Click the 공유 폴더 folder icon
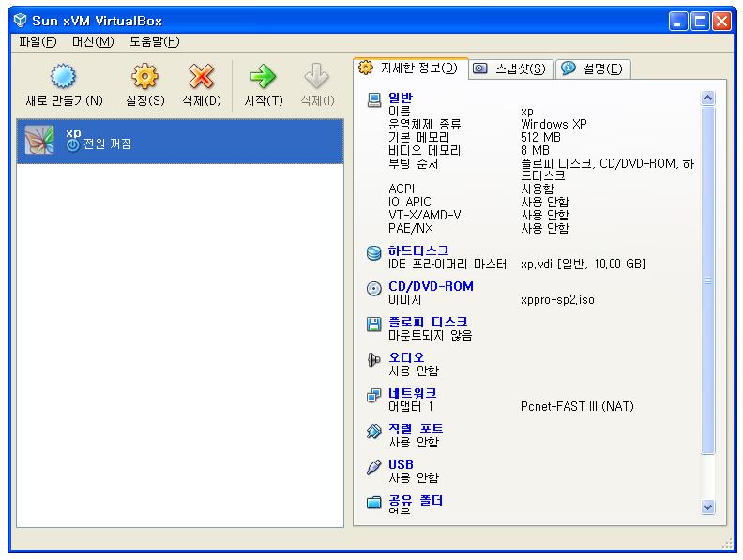 pos(374,502)
